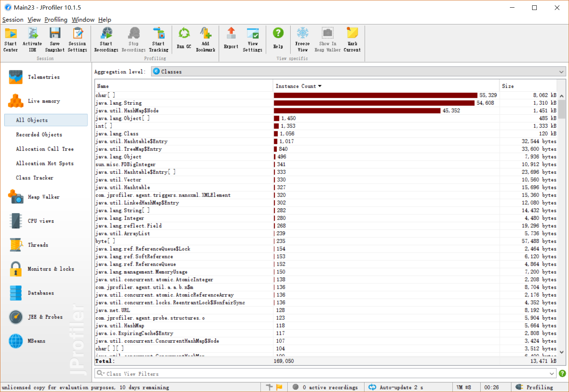Image resolution: width=569 pixels, height=392 pixels.
Task: Select the java.util.ArrayList row
Action: pyautogui.click(x=326, y=233)
